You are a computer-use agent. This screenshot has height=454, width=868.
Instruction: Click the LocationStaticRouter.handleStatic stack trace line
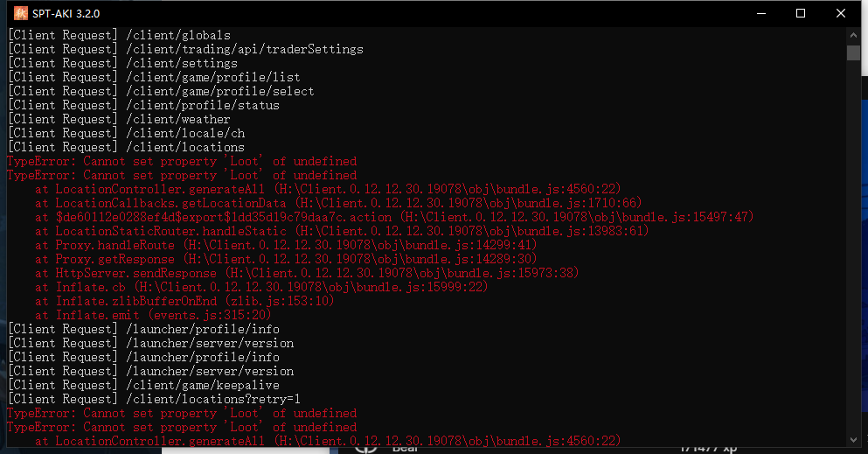pyautogui.click(x=341, y=231)
